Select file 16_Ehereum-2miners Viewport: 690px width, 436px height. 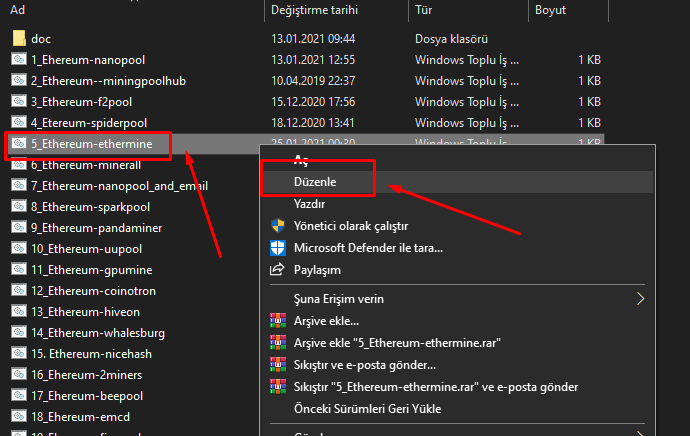click(x=86, y=375)
